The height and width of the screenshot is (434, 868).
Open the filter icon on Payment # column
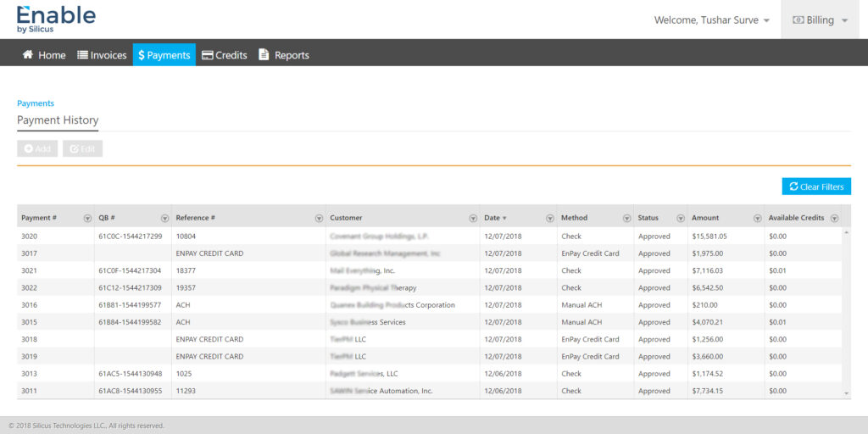coord(87,219)
